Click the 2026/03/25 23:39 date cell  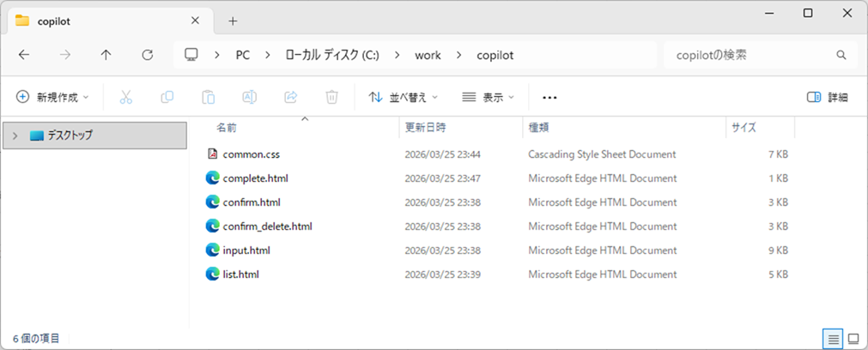[x=442, y=274]
